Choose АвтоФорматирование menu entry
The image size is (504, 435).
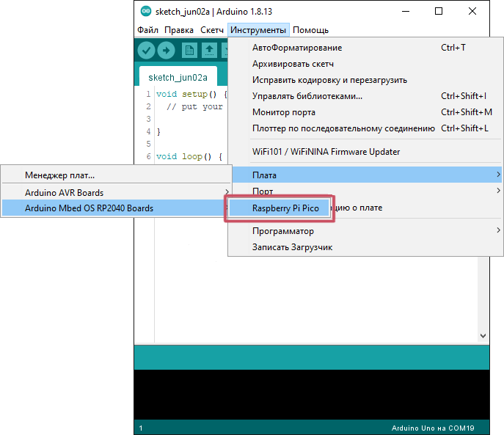(365, 48)
